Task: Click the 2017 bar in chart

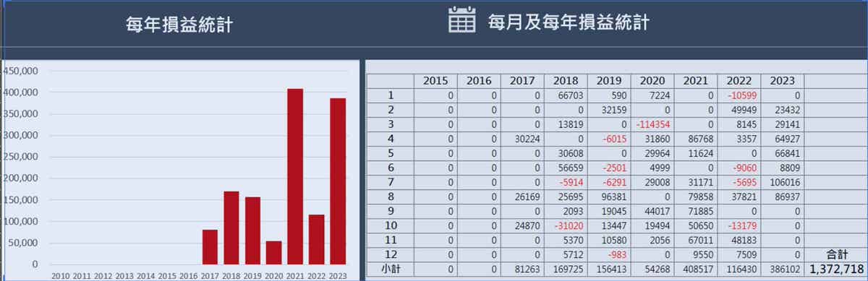Action: [x=210, y=247]
